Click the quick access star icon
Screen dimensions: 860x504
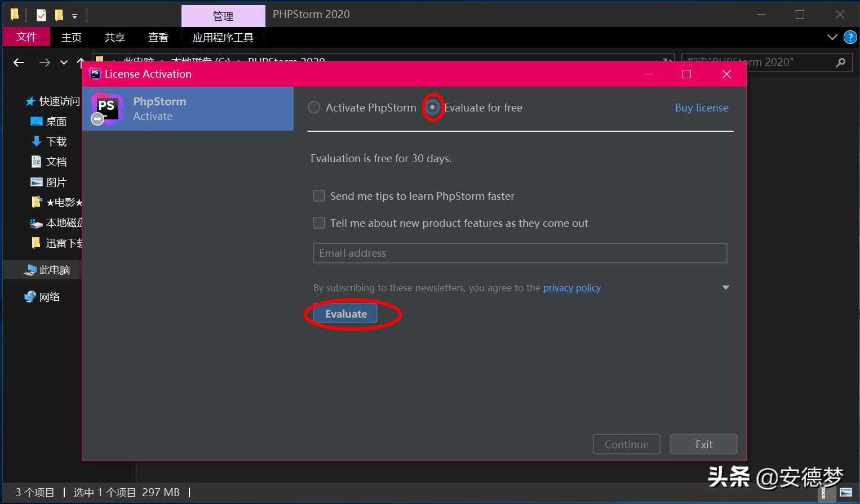30,101
